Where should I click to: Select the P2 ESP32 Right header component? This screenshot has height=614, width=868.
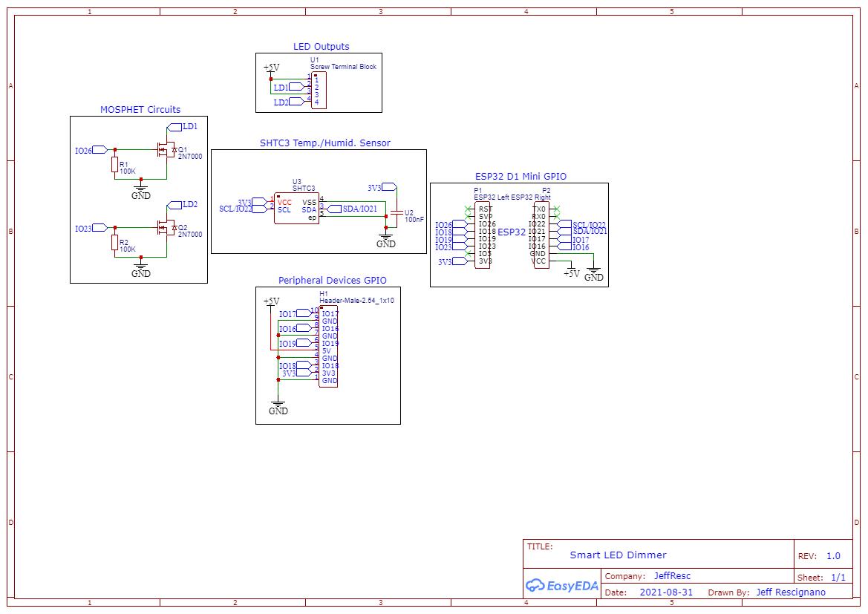(x=541, y=235)
